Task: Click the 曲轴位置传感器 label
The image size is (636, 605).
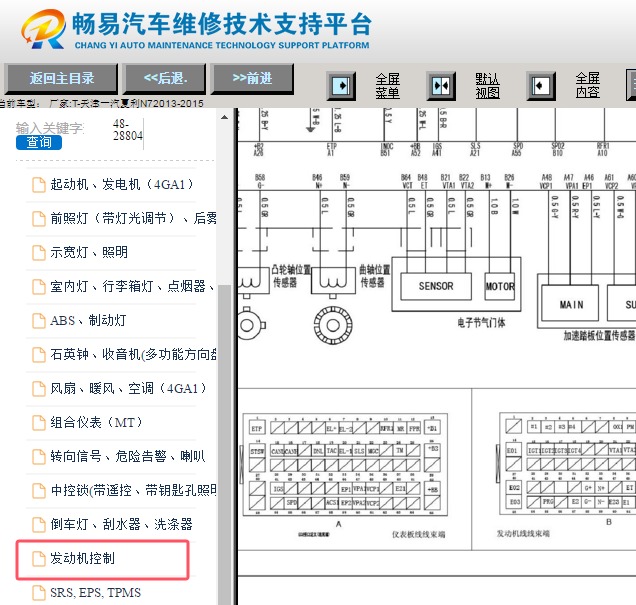Action: coord(375,276)
